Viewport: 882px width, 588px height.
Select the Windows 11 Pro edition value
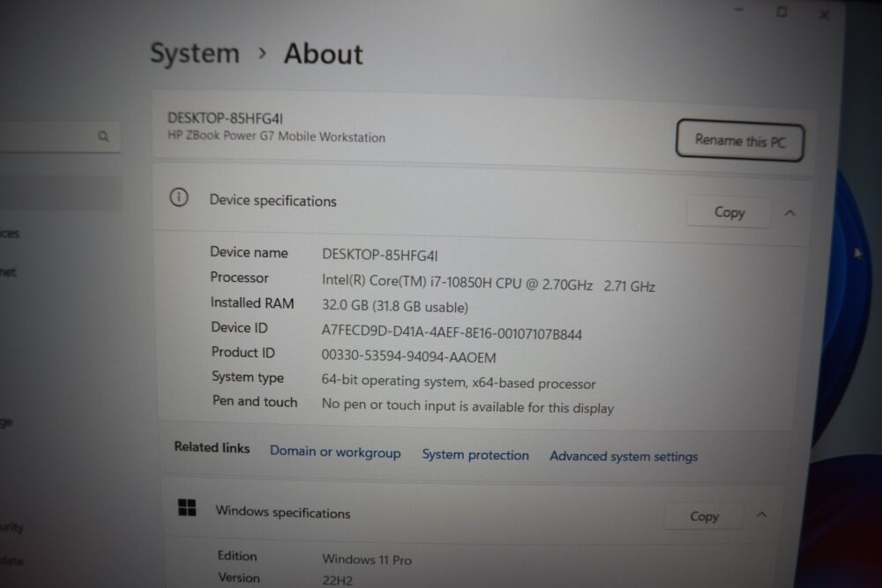point(367,559)
